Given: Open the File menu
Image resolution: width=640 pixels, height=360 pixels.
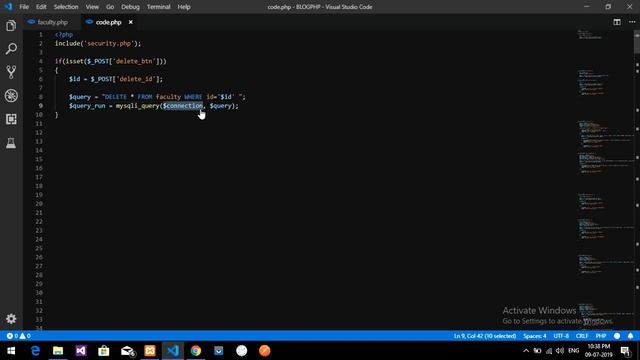Looking at the screenshot, I should 24,7.
